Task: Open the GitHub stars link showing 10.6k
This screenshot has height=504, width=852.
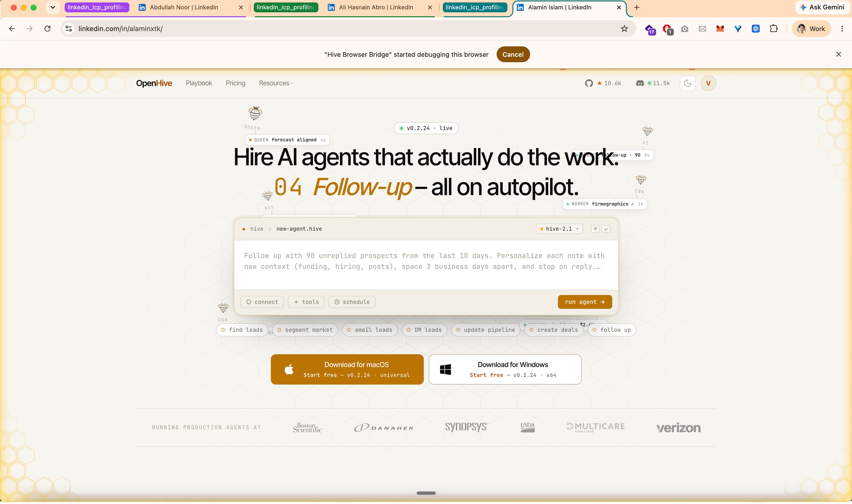Action: click(x=603, y=83)
